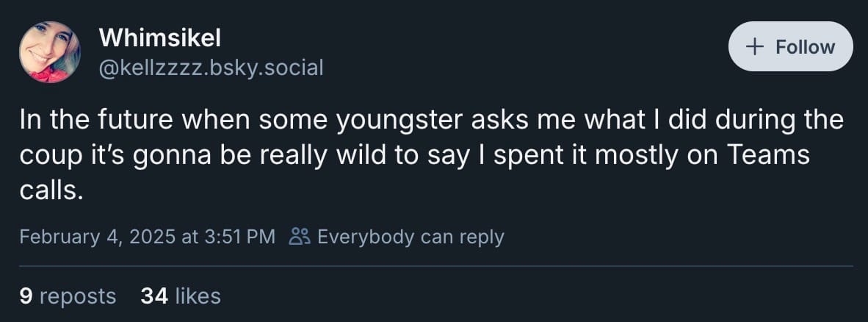Click the "Everybody can reply" label
Viewport: 868px width, 322px height.
pos(411,237)
